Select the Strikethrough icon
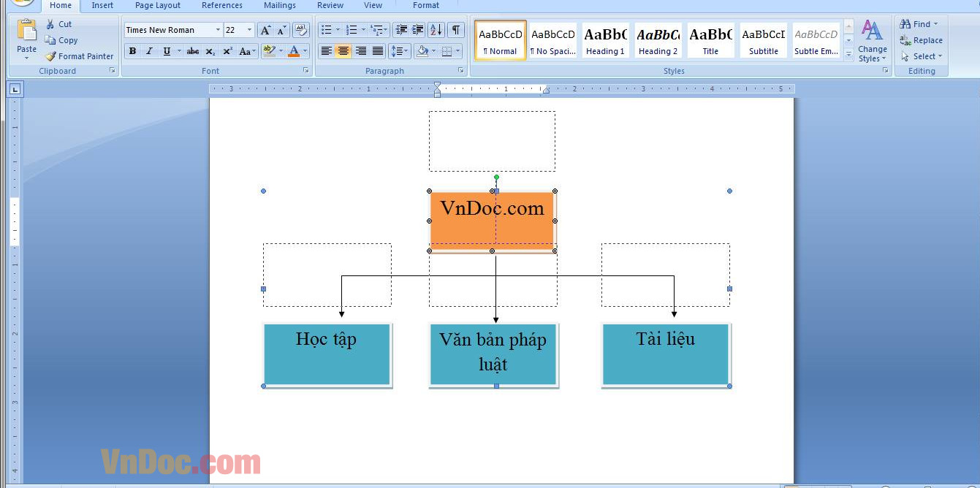Viewport: 980px width, 488px height. 194,51
